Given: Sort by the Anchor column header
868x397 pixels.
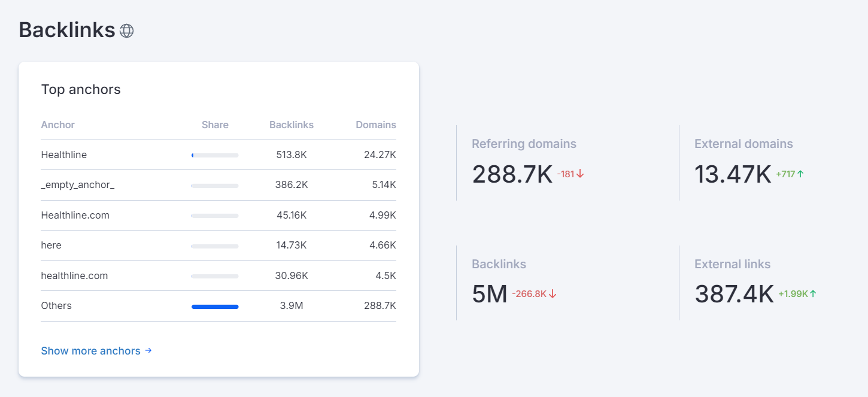Looking at the screenshot, I should pyautogui.click(x=57, y=125).
